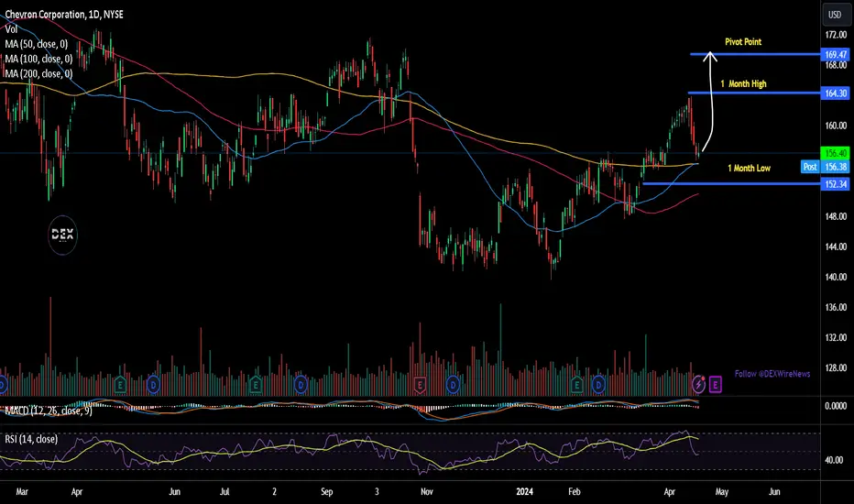The image size is (854, 504).
Task: Click the Feb label on time axis
Action: [x=574, y=491]
